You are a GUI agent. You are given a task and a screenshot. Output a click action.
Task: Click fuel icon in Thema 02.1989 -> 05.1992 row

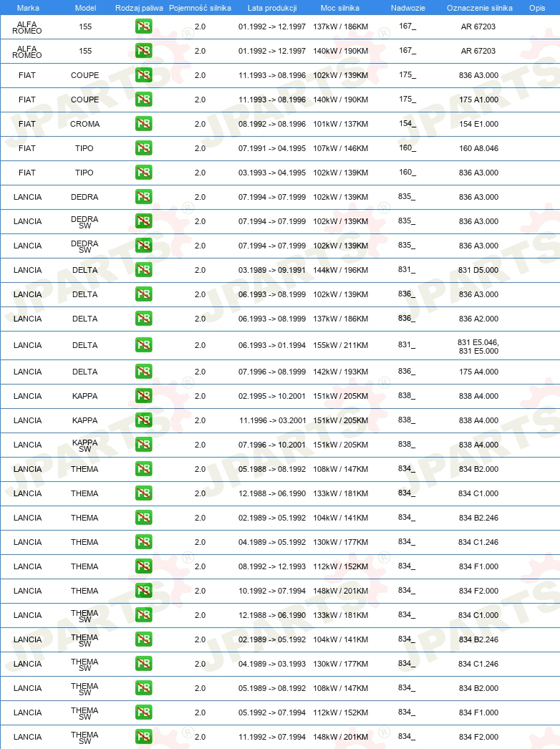pyautogui.click(x=143, y=518)
